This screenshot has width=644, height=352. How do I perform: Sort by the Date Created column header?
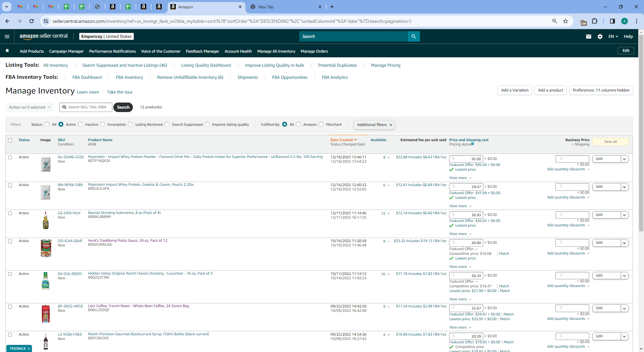click(x=343, y=140)
